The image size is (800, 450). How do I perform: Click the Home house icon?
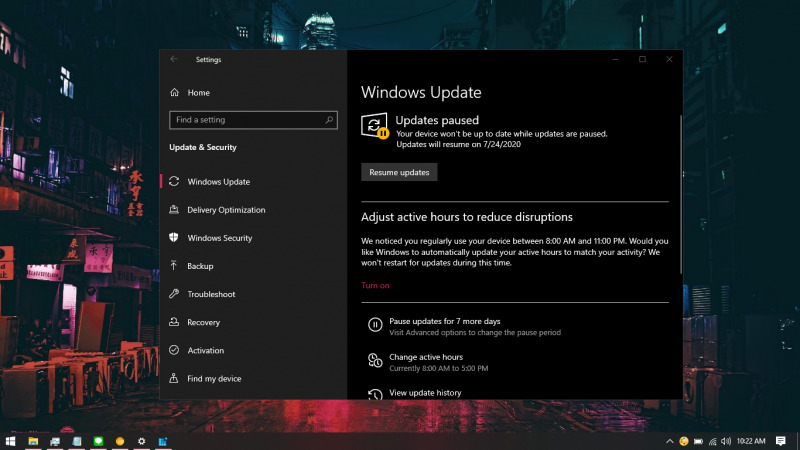click(x=174, y=92)
